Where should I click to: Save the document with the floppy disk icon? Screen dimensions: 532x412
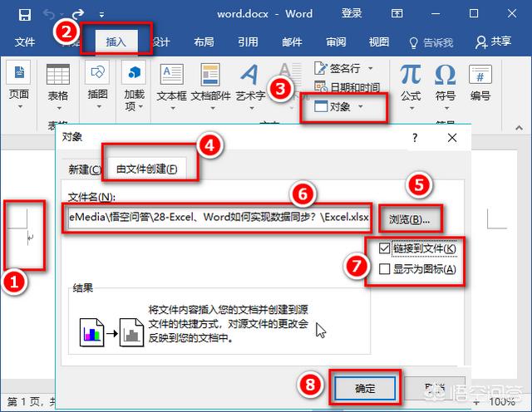[x=25, y=15]
